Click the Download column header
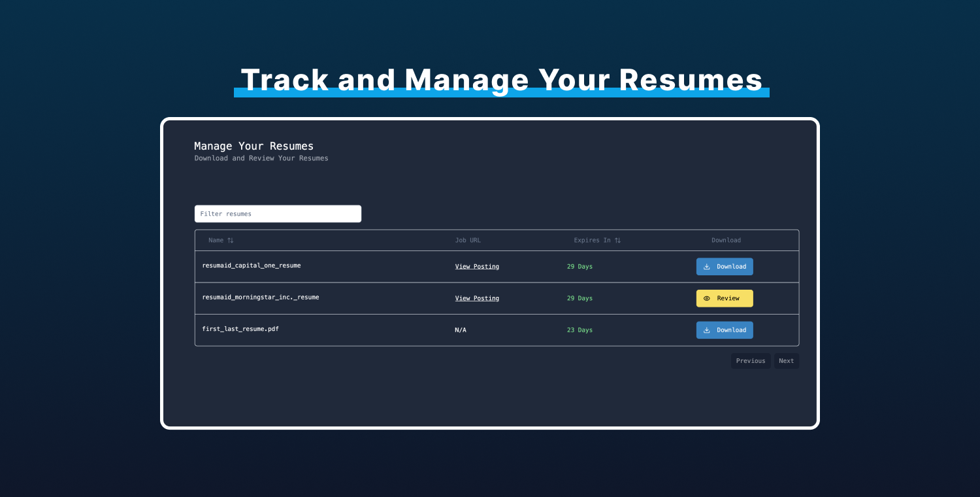The image size is (980, 497). click(x=726, y=241)
